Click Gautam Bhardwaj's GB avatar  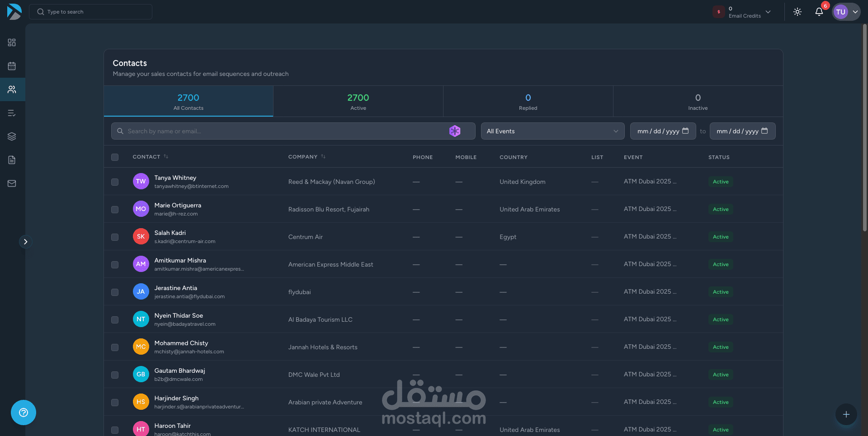[141, 375]
